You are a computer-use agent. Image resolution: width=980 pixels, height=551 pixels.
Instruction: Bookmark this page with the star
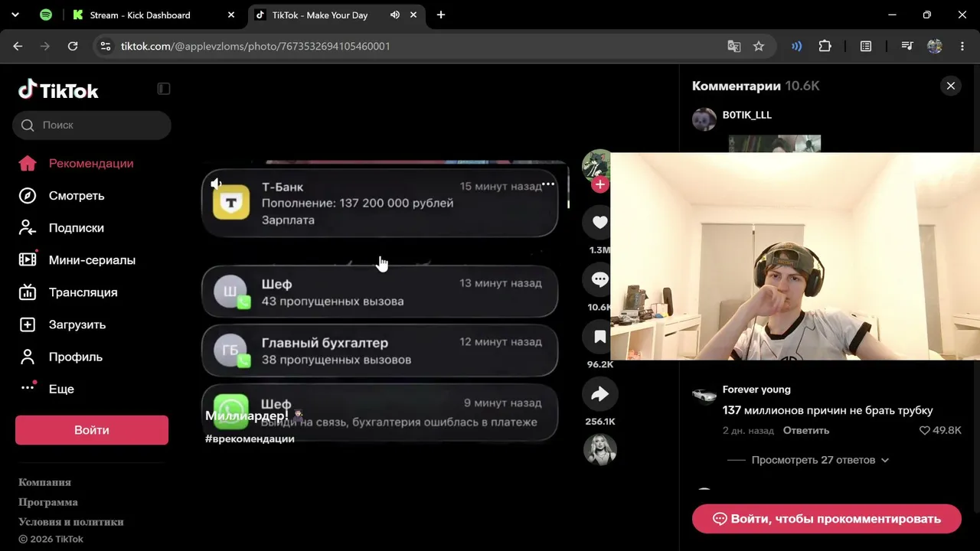pyautogui.click(x=759, y=46)
